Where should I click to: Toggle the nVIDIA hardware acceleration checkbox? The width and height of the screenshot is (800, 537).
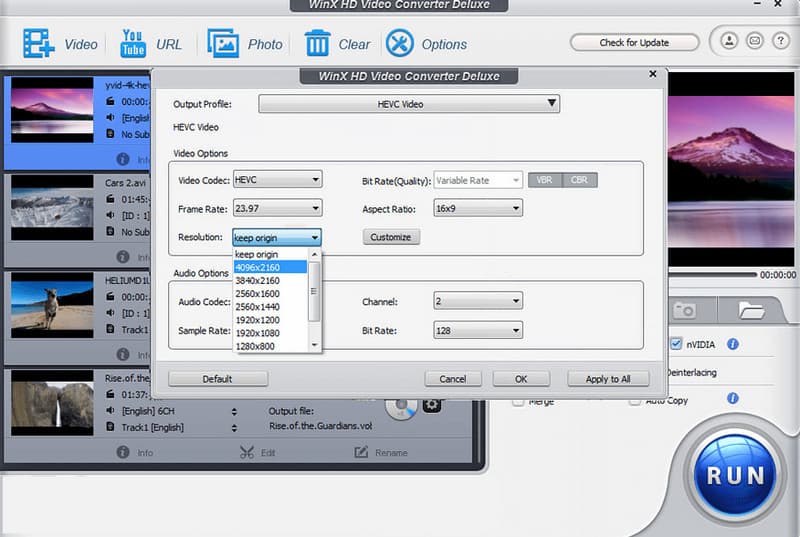(x=677, y=344)
